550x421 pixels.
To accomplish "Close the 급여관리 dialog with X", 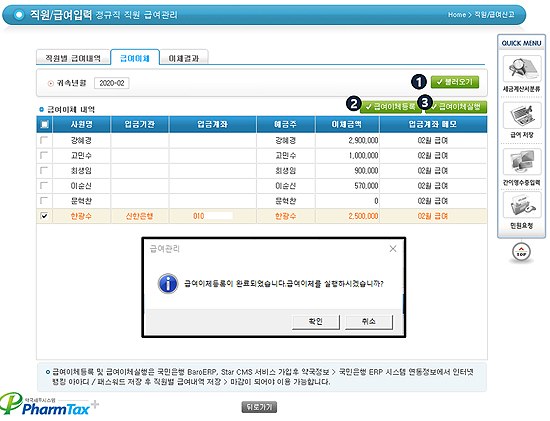I will pos(393,249).
